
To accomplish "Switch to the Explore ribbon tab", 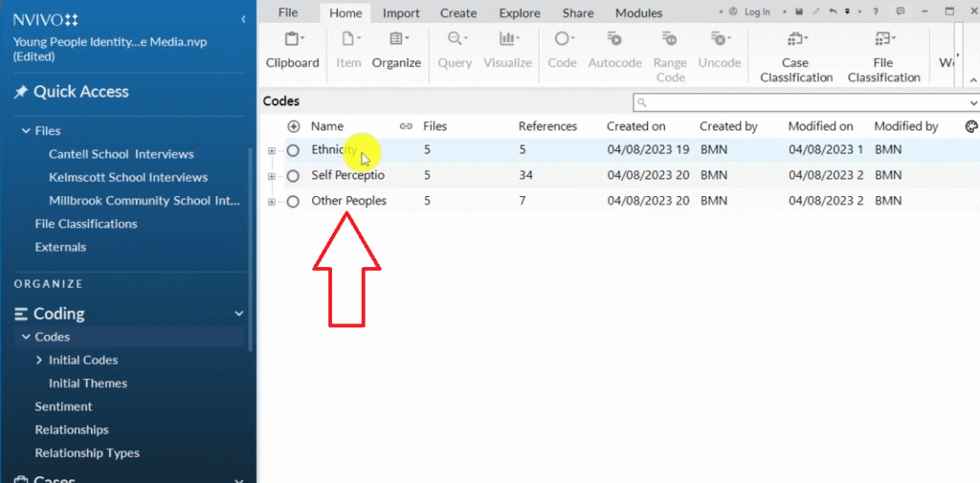I will click(520, 13).
